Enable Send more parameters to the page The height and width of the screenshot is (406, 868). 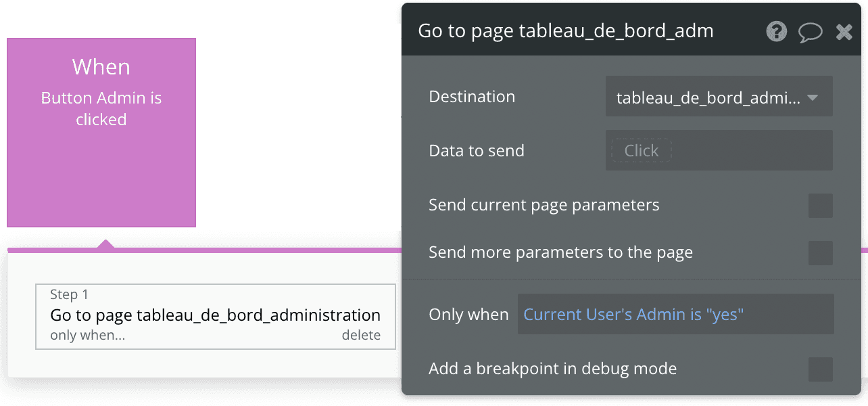tap(820, 253)
